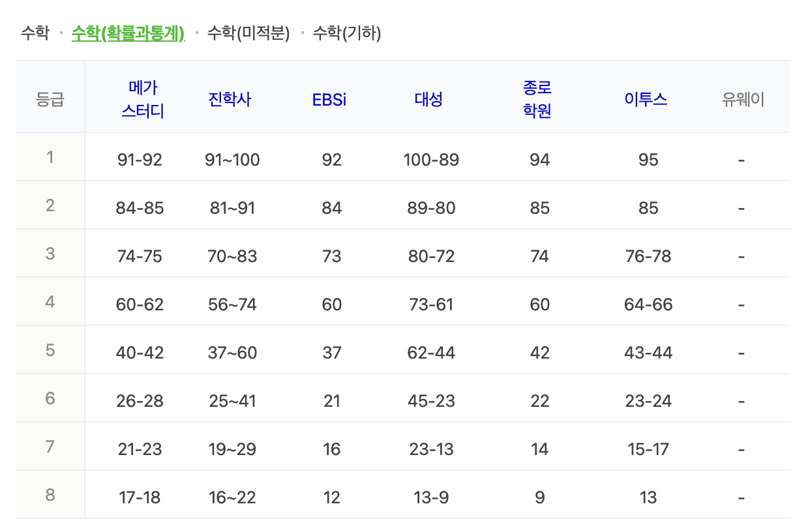Click grade 6 row label
Image resolution: width=810 pixels, height=532 pixels.
(50, 400)
